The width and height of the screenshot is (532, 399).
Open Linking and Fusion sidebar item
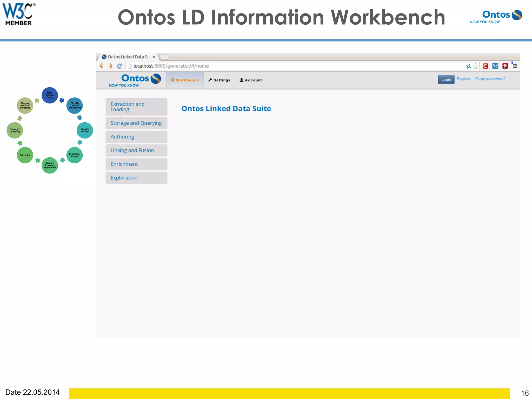tap(136, 150)
